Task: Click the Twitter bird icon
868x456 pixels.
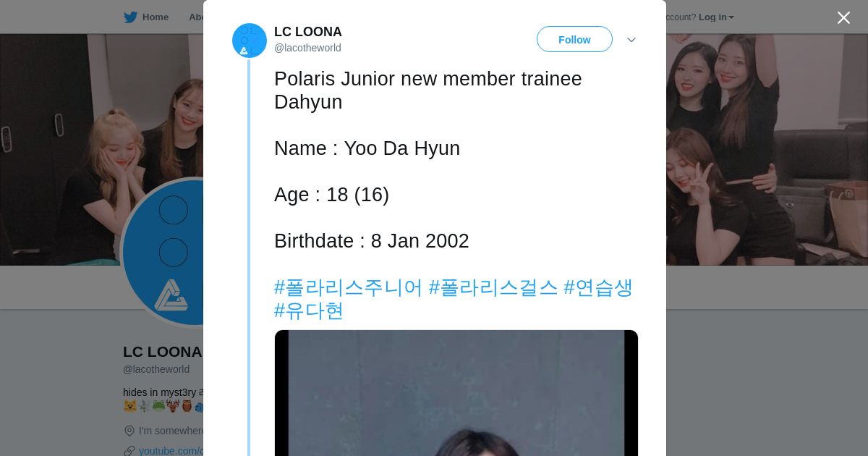Action: (x=130, y=17)
